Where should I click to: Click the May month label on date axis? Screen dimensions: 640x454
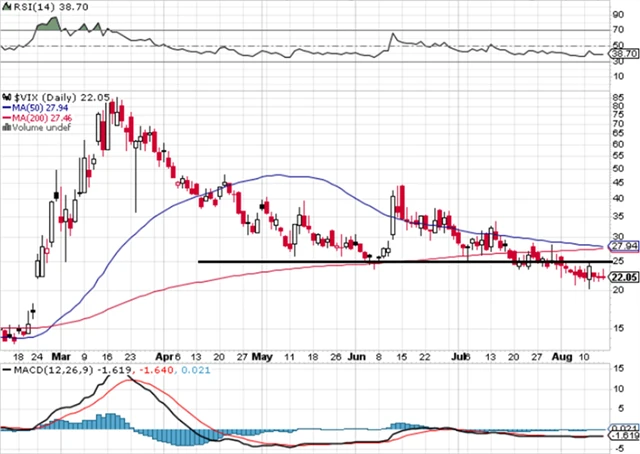262,355
